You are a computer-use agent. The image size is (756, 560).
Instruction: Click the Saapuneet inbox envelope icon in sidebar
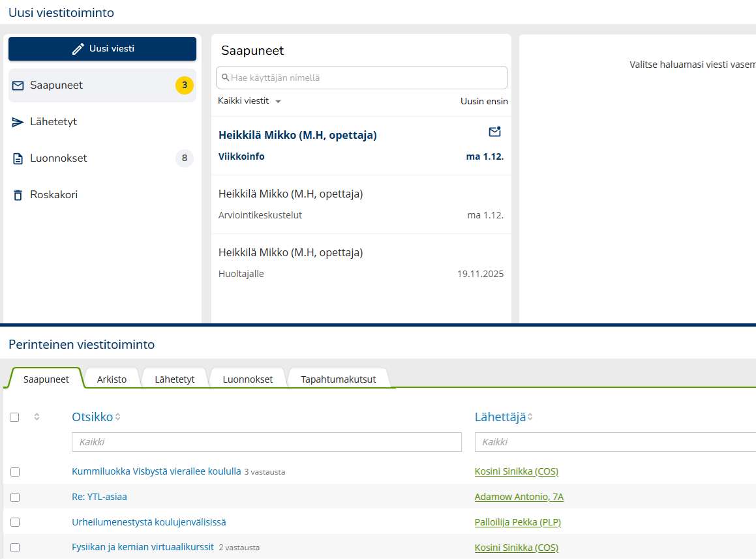[x=18, y=85]
